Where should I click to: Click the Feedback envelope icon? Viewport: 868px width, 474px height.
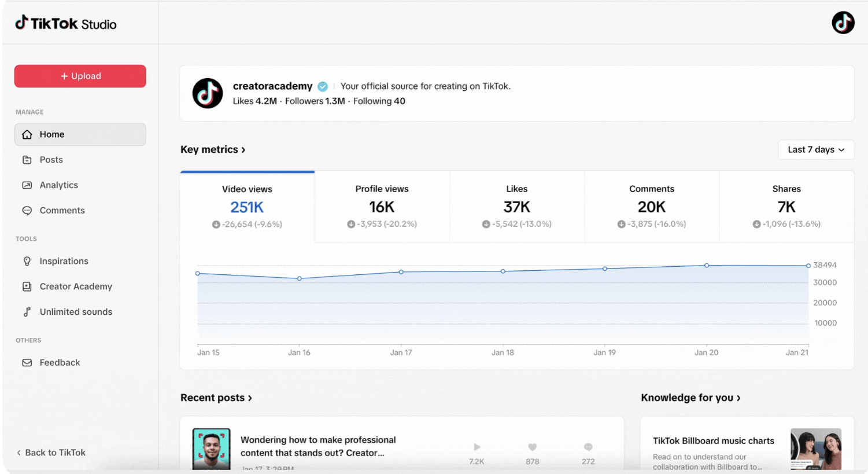[27, 363]
